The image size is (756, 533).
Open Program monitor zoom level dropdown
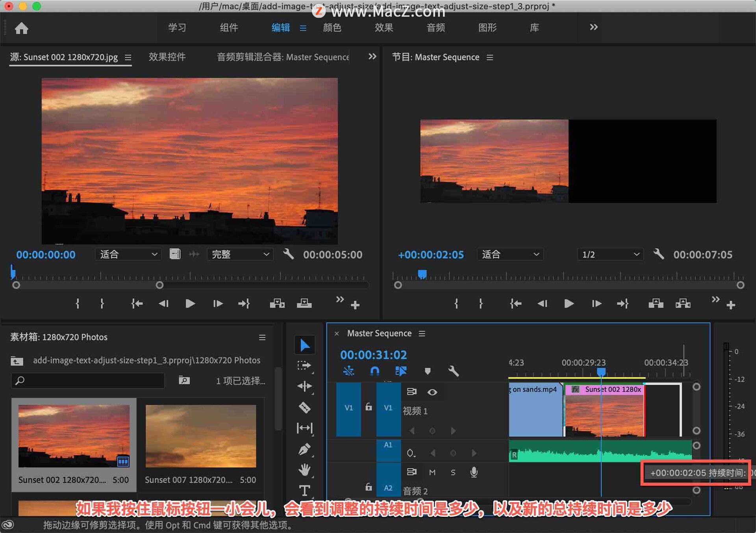(x=510, y=254)
